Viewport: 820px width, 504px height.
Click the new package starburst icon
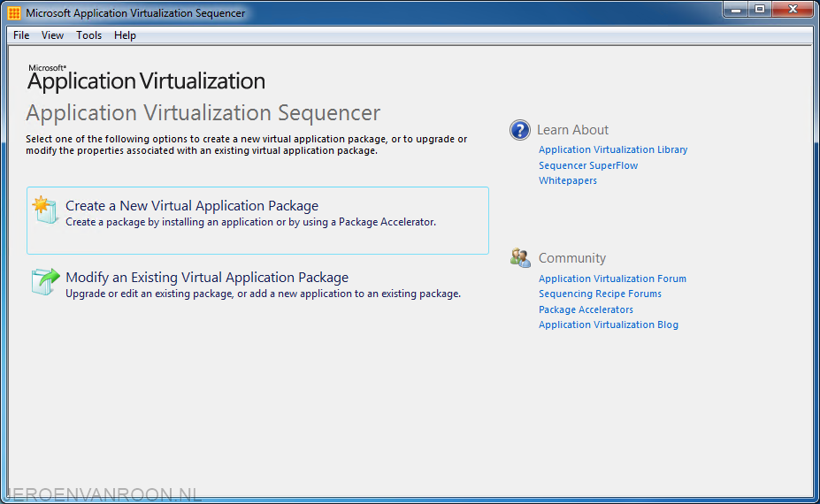pyautogui.click(x=45, y=210)
